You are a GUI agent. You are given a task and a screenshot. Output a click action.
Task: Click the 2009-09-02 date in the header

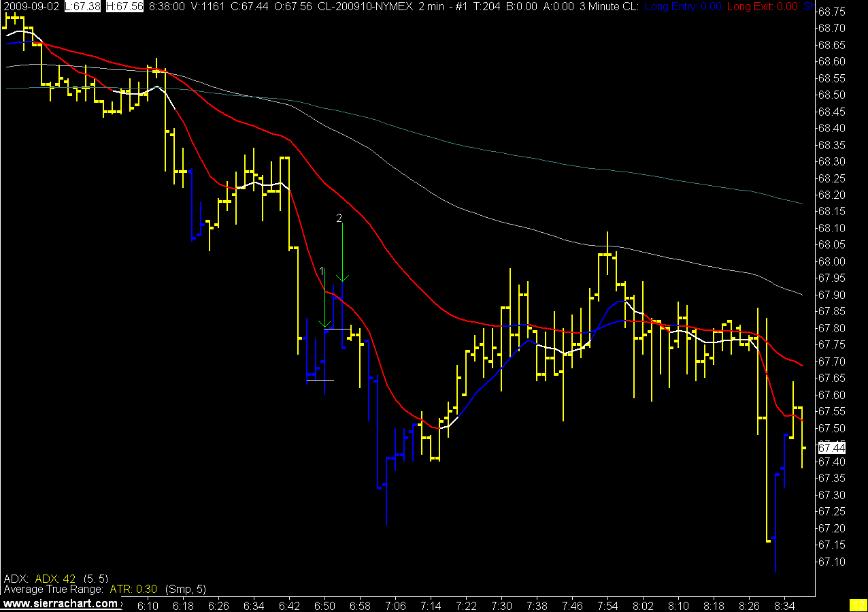(x=30, y=6)
